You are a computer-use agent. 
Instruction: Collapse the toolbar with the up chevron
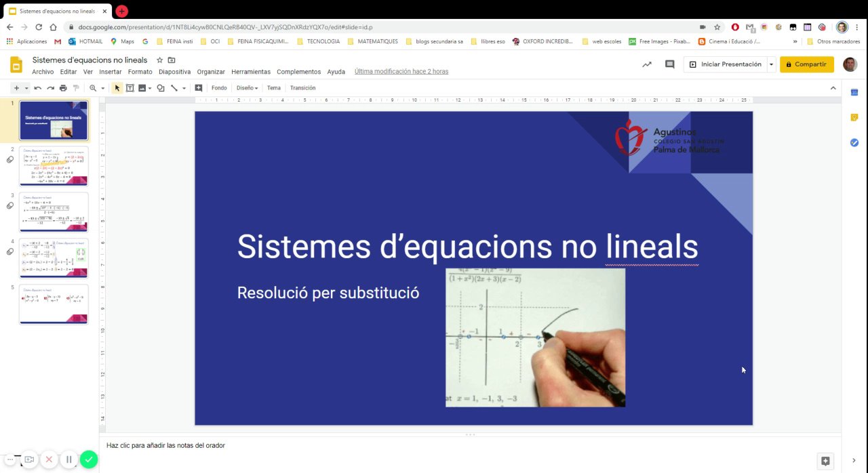tap(833, 88)
